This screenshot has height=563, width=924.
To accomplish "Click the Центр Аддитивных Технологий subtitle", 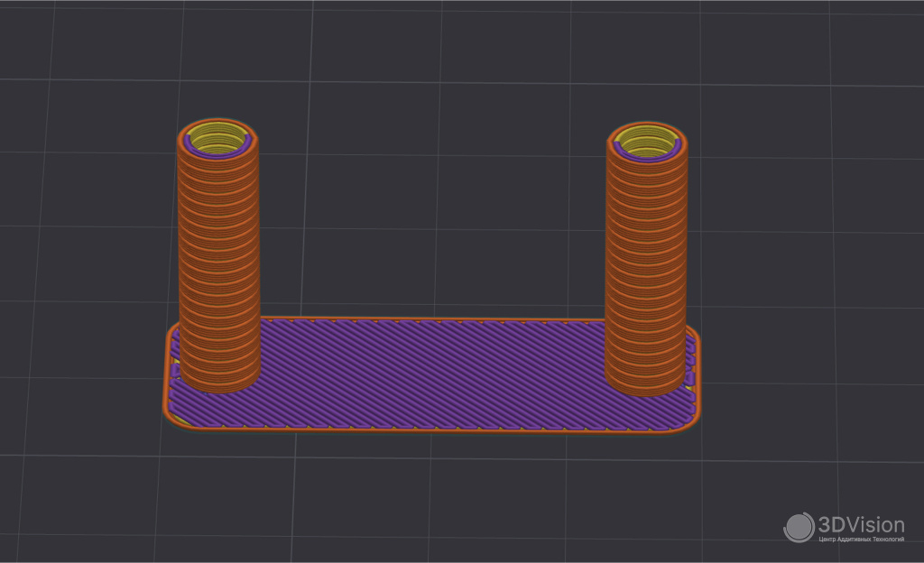I will coord(860,540).
